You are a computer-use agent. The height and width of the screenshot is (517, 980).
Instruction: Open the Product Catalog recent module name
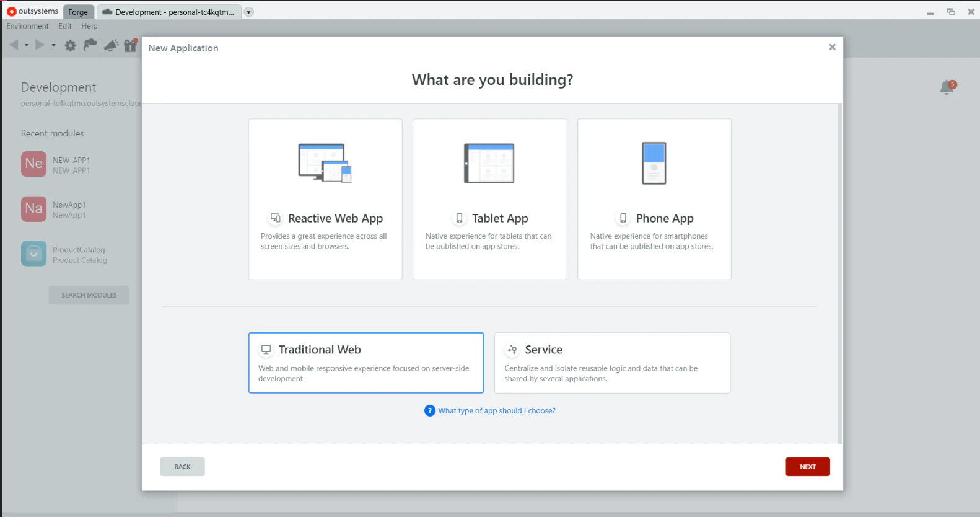coord(80,260)
